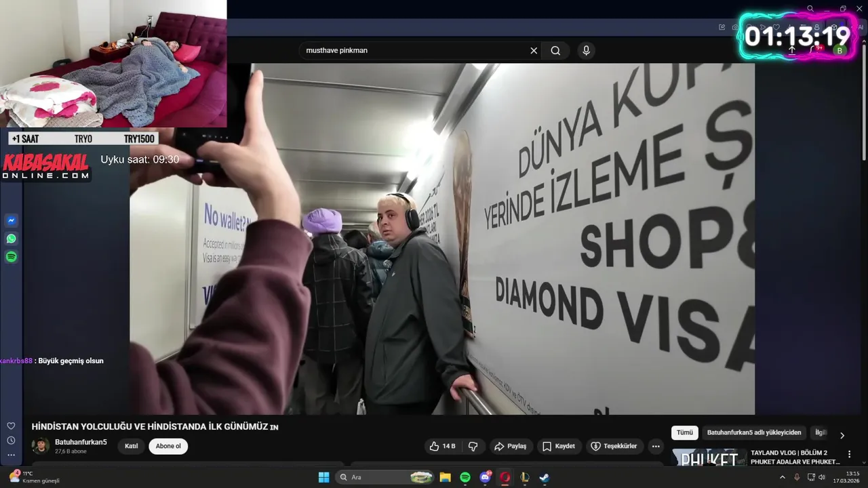
Task: Open weather widget showing 11°C
Action: [x=34, y=477]
